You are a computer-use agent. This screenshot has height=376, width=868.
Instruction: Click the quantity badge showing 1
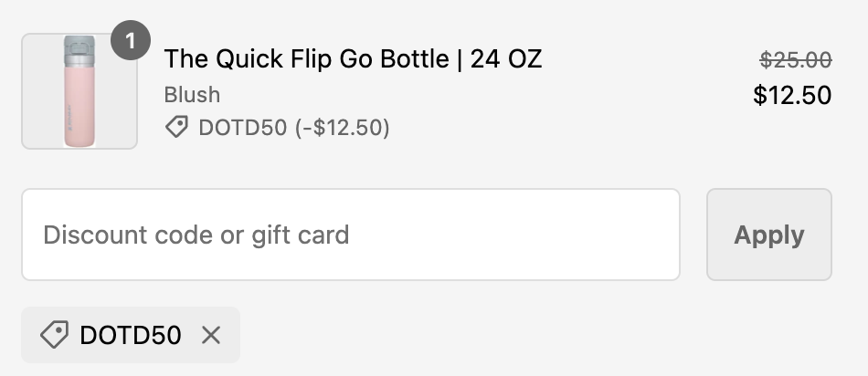[x=131, y=42]
